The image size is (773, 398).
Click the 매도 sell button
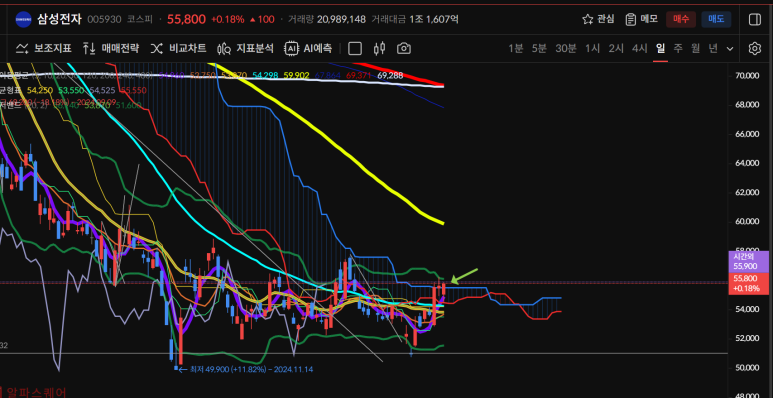pyautogui.click(x=716, y=19)
